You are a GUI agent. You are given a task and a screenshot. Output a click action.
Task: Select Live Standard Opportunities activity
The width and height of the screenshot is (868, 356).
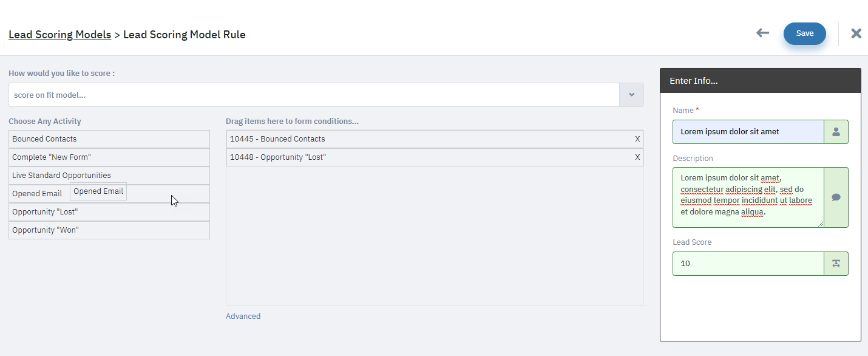[x=109, y=176]
